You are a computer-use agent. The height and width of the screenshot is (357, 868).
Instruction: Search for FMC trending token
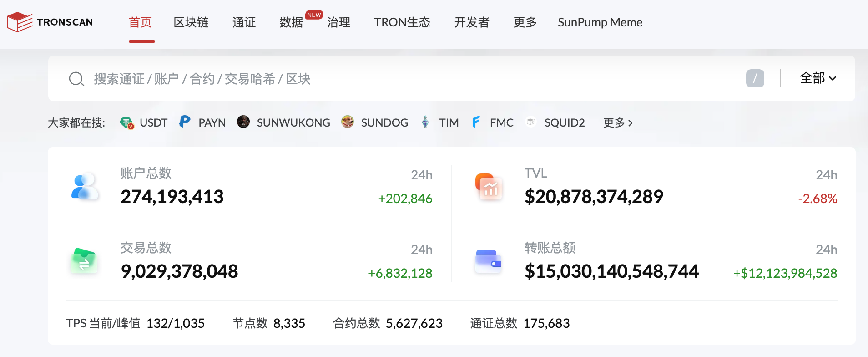[501, 122]
